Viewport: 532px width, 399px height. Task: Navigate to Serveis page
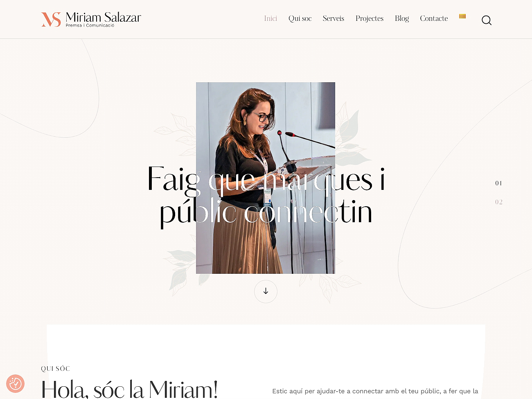(x=334, y=18)
